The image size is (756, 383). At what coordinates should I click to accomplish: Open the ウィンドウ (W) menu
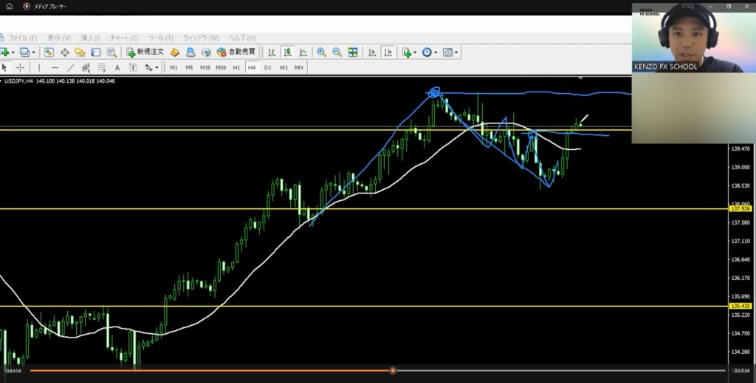tap(201, 38)
